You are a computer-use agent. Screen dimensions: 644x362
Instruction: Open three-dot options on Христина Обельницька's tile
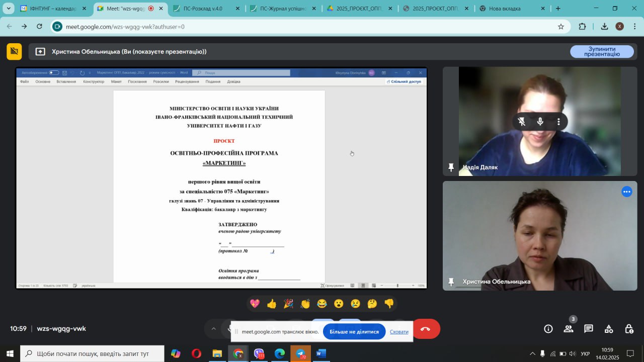627,192
